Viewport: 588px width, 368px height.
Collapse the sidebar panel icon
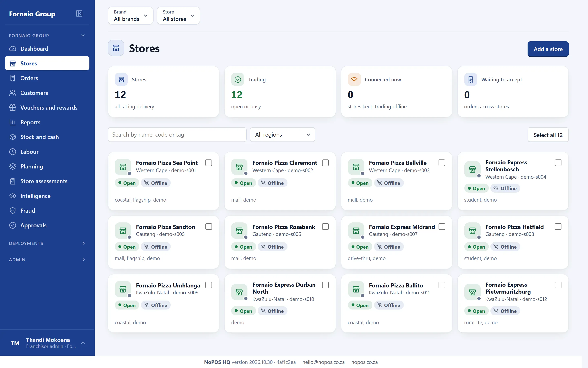pos(79,14)
